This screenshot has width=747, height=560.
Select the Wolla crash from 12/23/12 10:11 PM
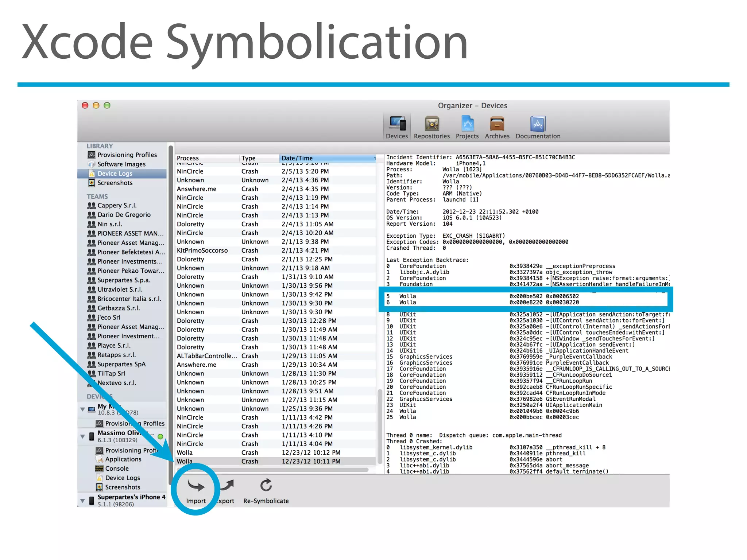(x=276, y=462)
